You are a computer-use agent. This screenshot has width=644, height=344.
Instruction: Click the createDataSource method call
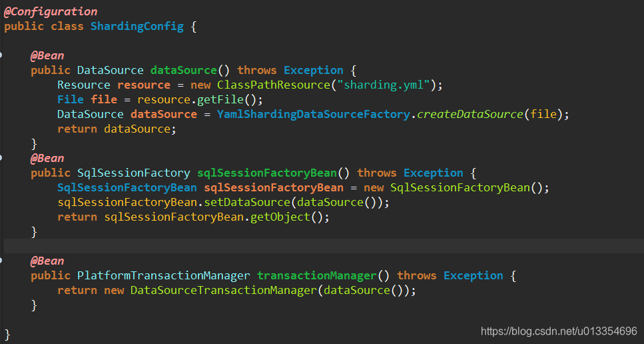coord(470,114)
